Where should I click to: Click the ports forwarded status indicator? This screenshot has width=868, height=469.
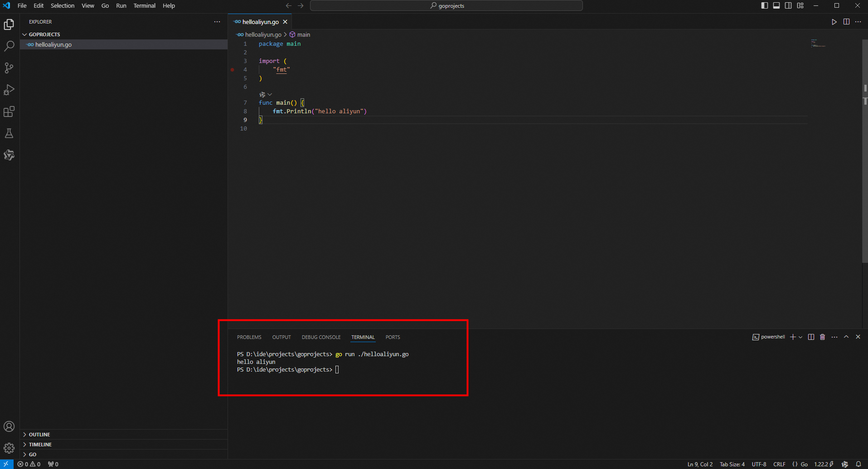[x=53, y=464]
